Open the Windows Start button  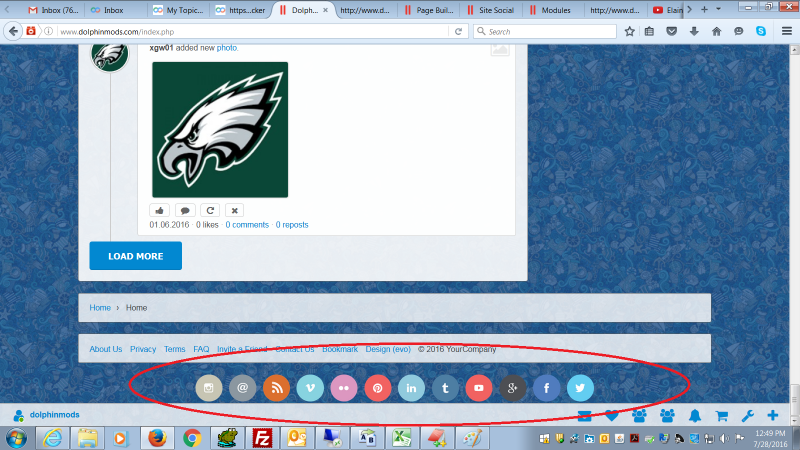pyautogui.click(x=16, y=438)
